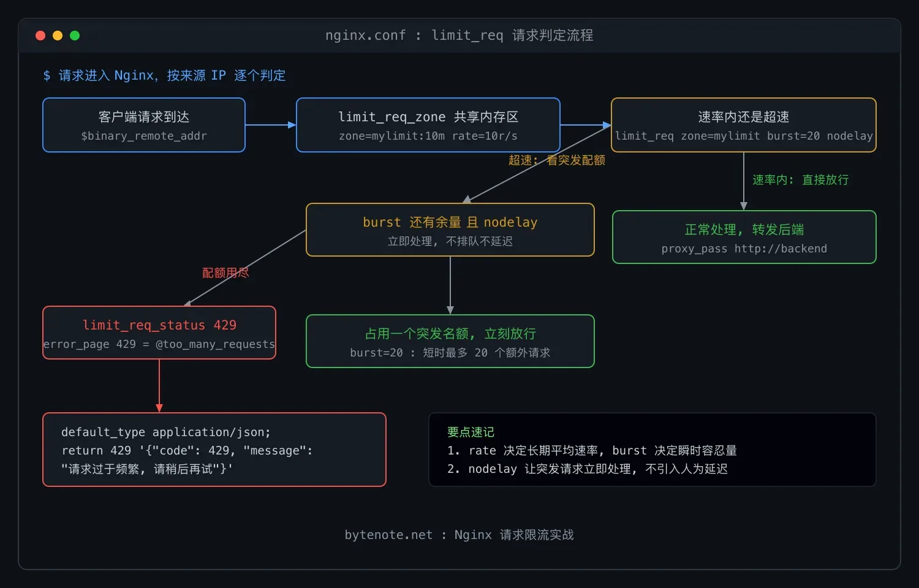Image resolution: width=919 pixels, height=588 pixels.
Task: Click the '$binary_remote_addr' text
Action: [144, 136]
